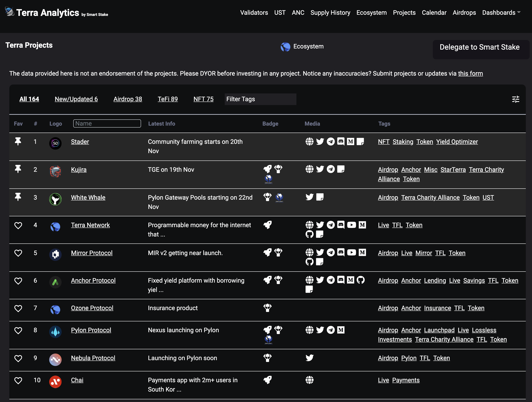
Task: Unpin Stader from favorites
Action: pyautogui.click(x=18, y=141)
